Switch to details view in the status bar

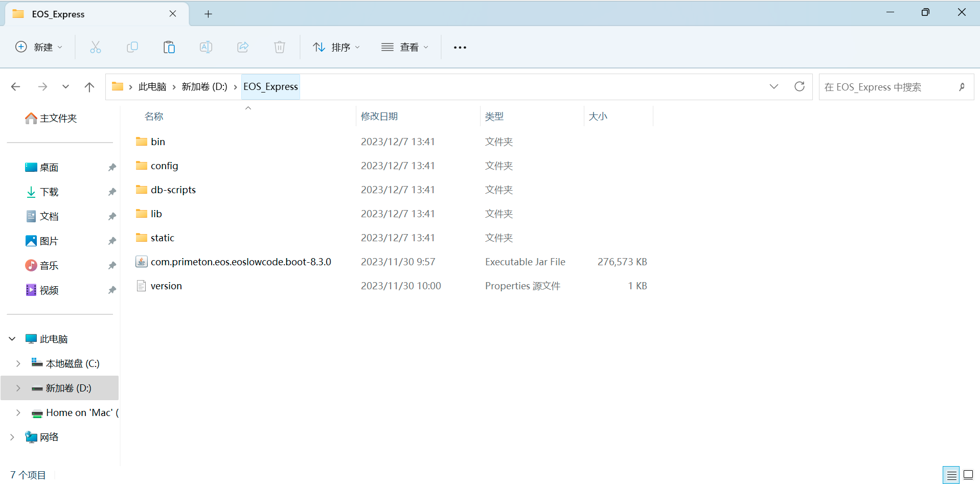coord(951,475)
